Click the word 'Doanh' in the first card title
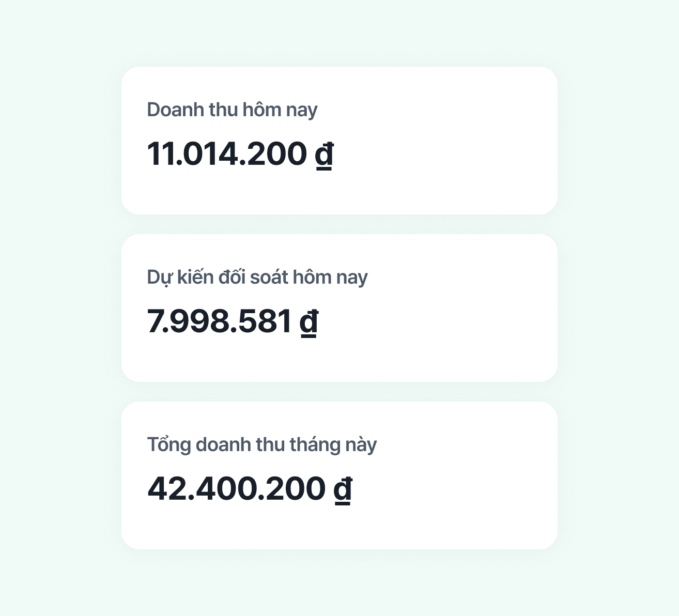Viewport: 679px width, 616px height. [x=176, y=110]
